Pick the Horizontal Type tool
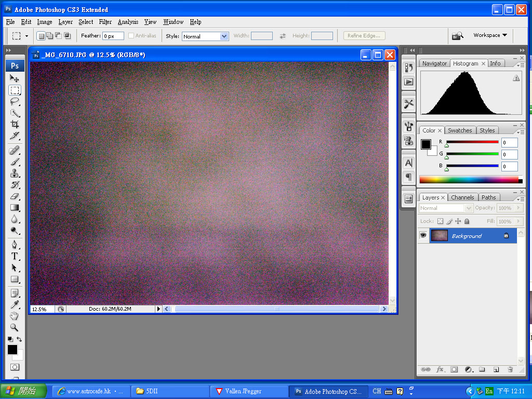Image resolution: width=532 pixels, height=399 pixels. click(x=15, y=257)
